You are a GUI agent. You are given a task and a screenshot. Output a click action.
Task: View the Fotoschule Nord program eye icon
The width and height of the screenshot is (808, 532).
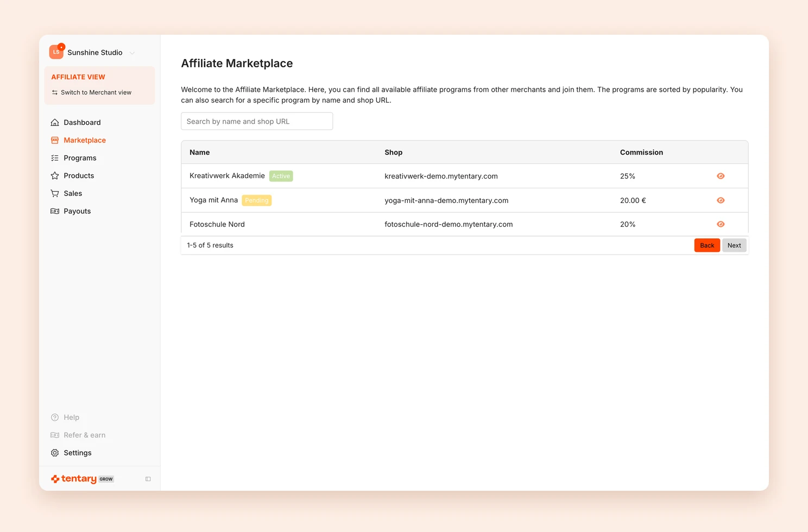721,224
